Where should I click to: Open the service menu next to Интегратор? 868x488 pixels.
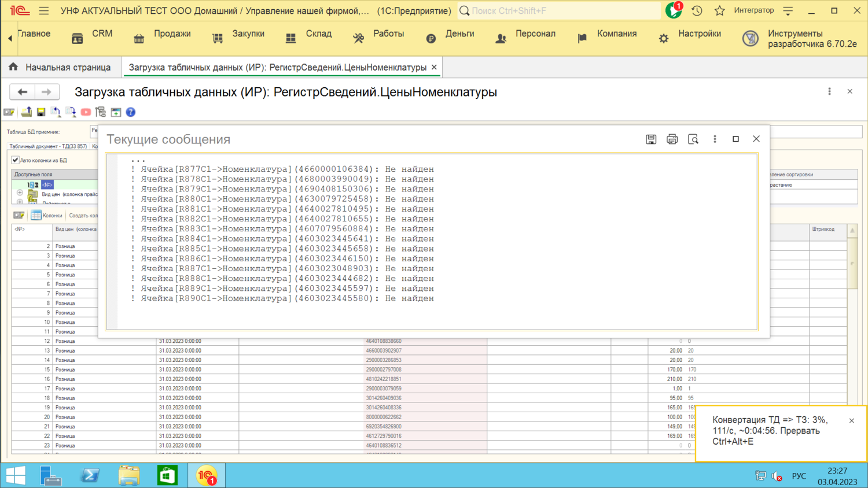788,10
